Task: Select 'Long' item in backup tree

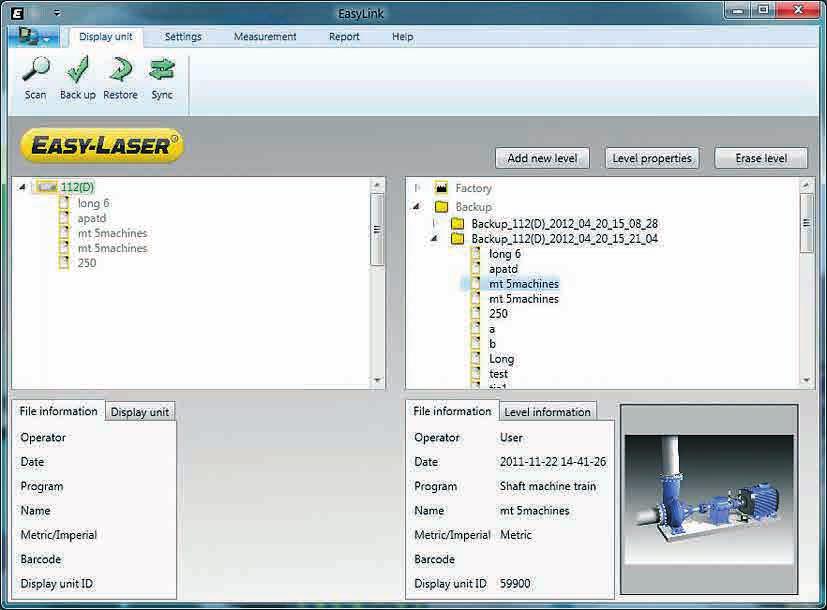Action: click(502, 359)
